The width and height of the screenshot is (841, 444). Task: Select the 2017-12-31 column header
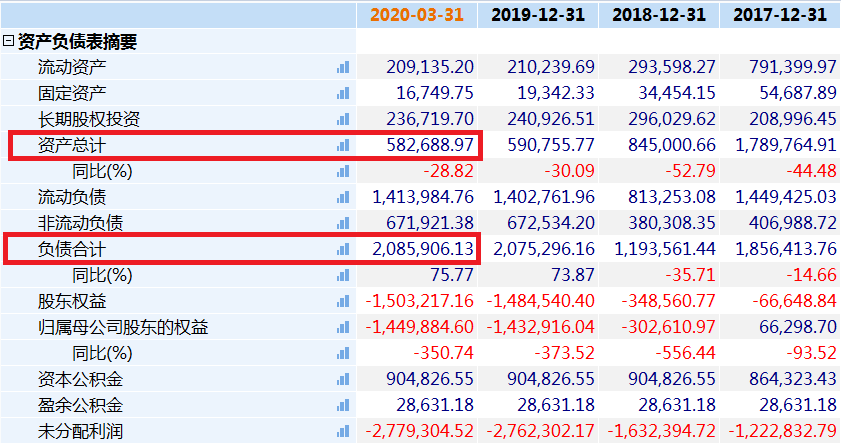[x=780, y=14]
